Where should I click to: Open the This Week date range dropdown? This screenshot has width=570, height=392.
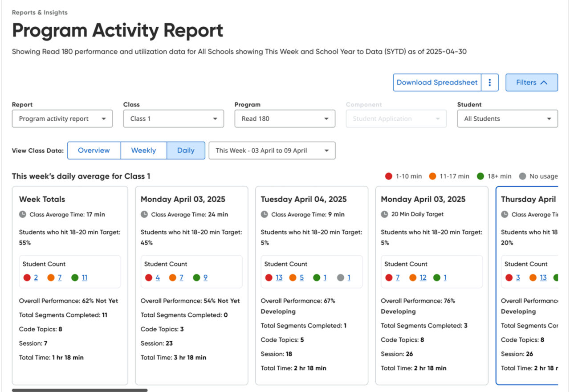point(272,151)
